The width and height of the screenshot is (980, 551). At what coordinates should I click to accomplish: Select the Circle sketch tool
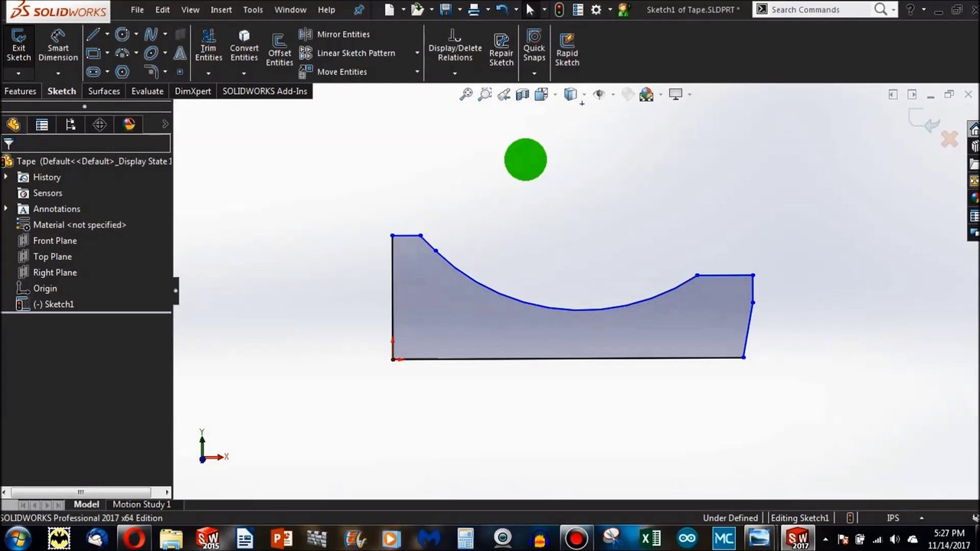pos(122,34)
